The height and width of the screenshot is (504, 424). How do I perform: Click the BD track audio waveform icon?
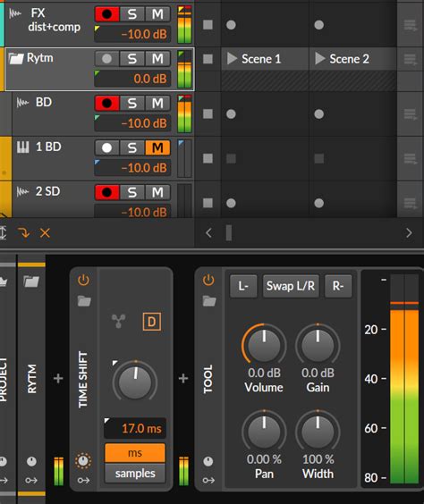coord(22,103)
